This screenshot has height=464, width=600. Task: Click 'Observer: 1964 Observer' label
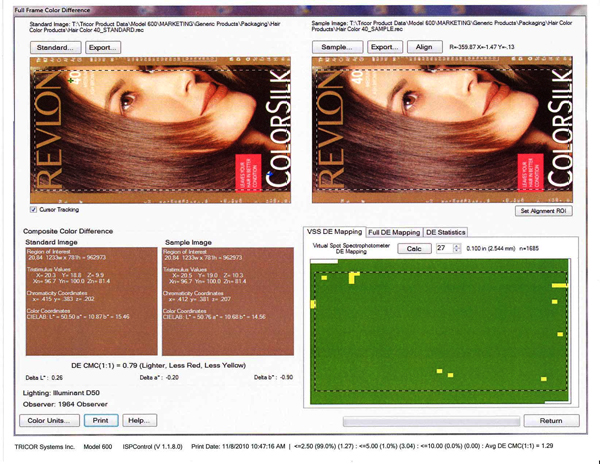coord(65,404)
